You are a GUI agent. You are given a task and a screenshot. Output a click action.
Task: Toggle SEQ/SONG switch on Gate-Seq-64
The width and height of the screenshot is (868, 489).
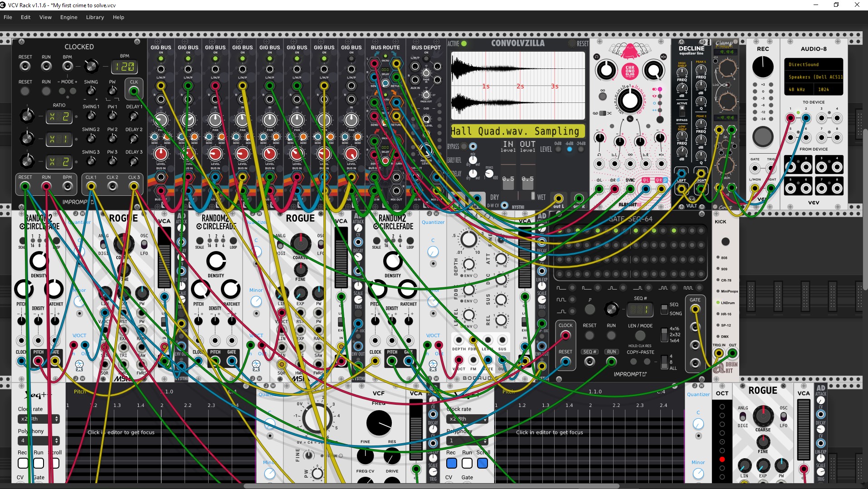[664, 309]
